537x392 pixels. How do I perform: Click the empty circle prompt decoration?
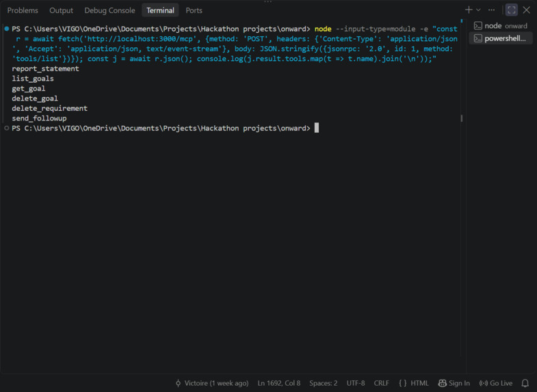pos(7,128)
